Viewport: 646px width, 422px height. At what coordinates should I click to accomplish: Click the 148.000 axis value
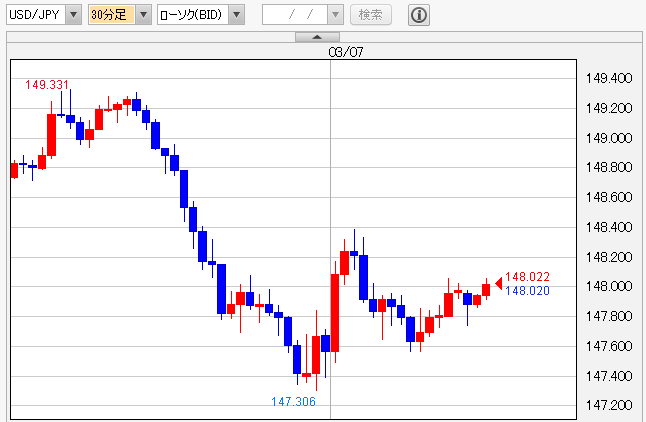coord(609,286)
